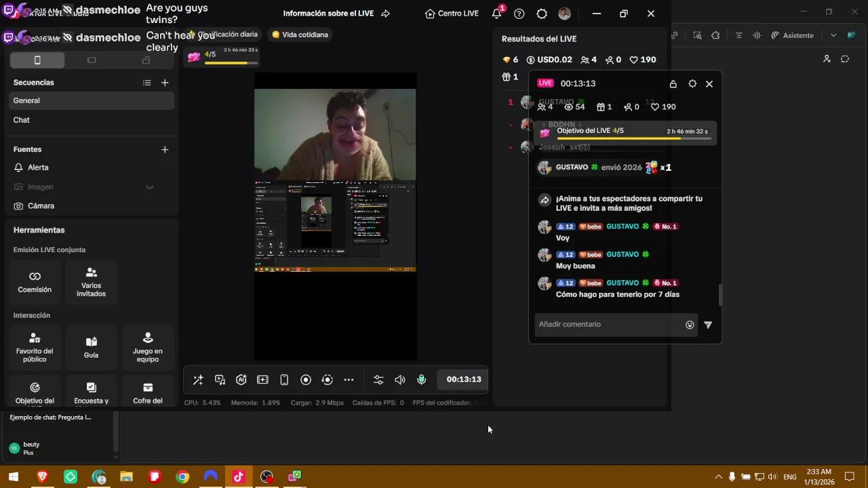Open the media and music icon in bottom toolbar
The height and width of the screenshot is (488, 868).
220,380
